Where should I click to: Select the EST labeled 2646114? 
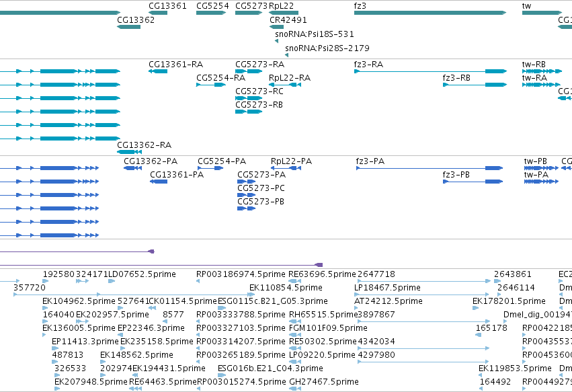point(516,288)
